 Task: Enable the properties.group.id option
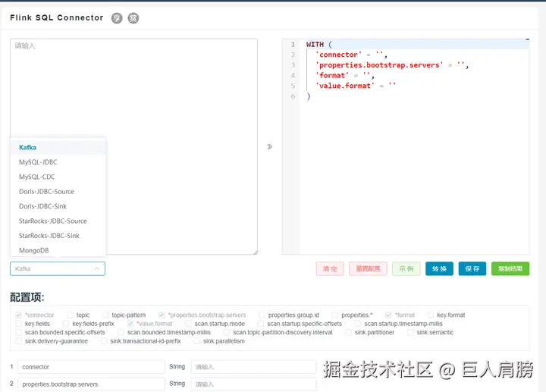[x=262, y=315]
